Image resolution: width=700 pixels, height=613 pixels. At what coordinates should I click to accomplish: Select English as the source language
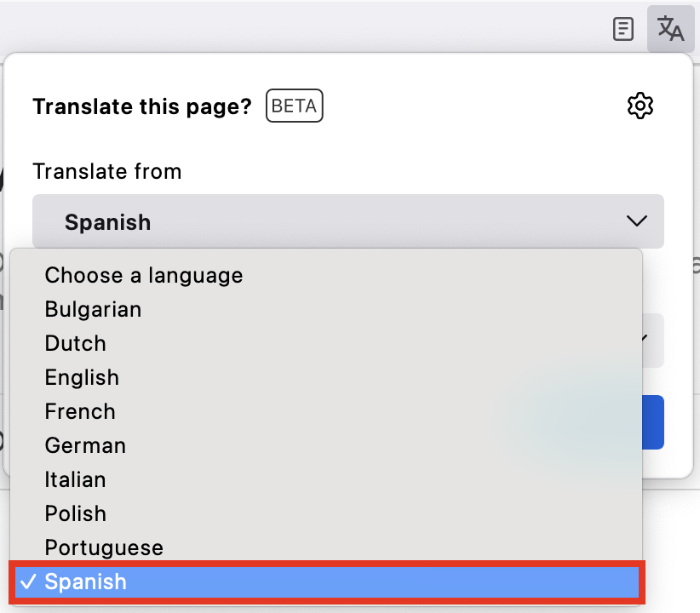82,377
